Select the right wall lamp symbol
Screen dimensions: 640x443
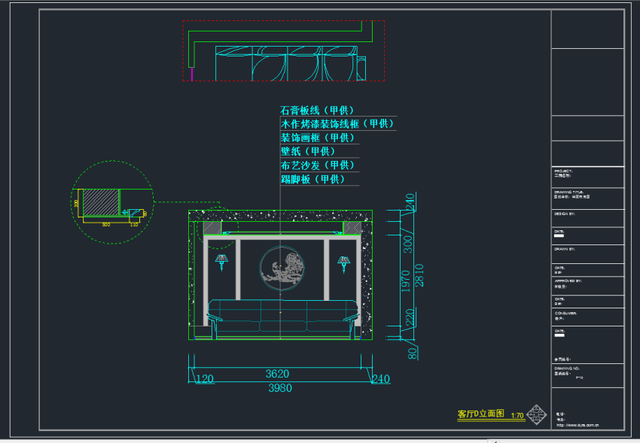pyautogui.click(x=344, y=264)
